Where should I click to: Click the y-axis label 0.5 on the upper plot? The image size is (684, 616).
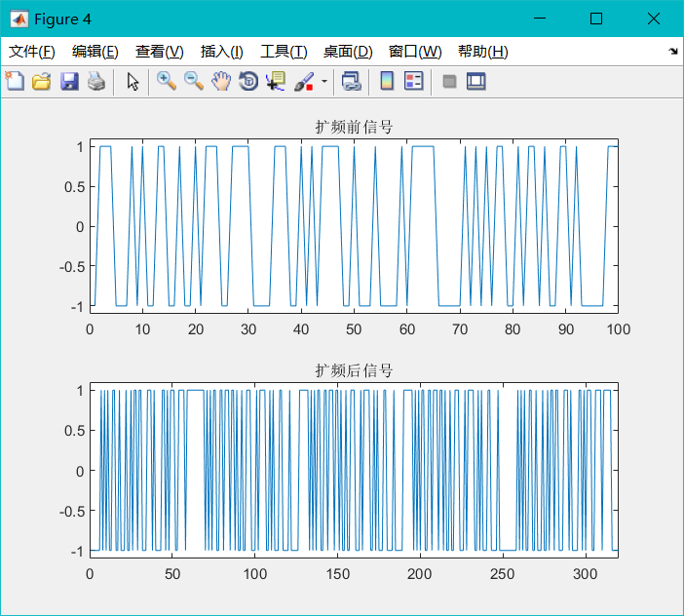point(74,187)
